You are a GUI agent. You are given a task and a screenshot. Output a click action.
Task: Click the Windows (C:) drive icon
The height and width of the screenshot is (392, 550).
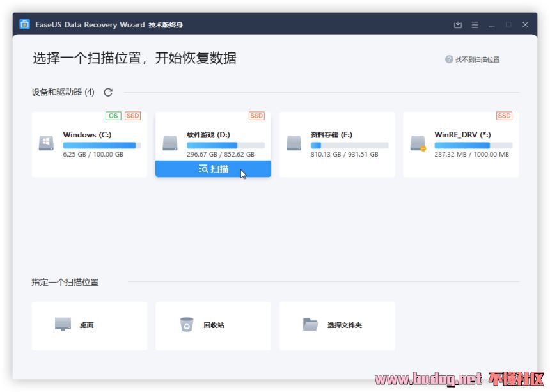pos(46,143)
